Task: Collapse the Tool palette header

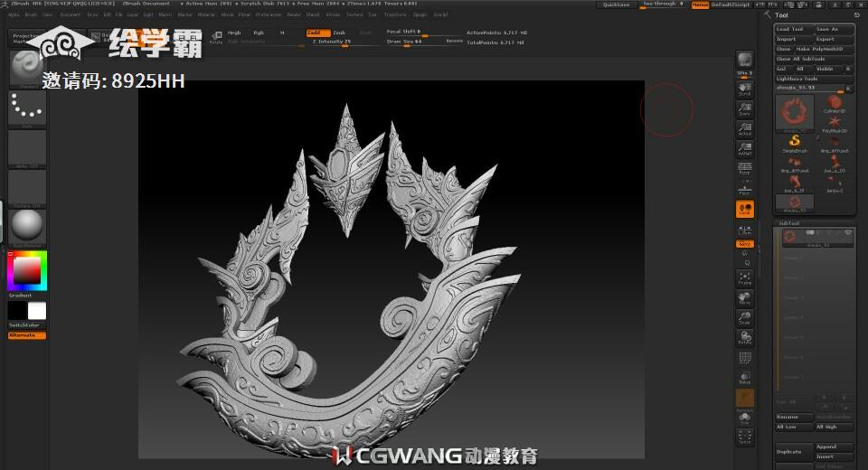Action: [x=781, y=15]
